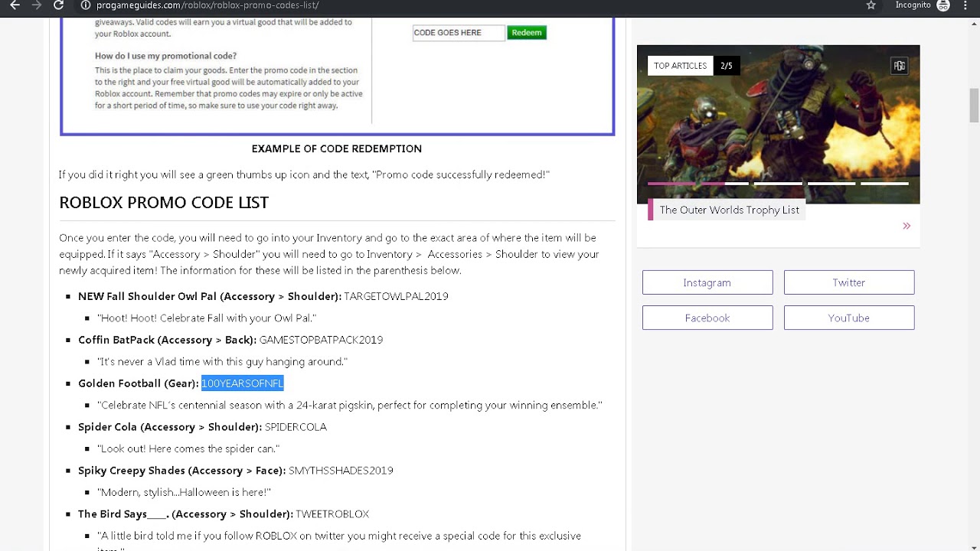Click the double chevron next-article arrow
This screenshot has height=551, width=980.
pos(906,226)
